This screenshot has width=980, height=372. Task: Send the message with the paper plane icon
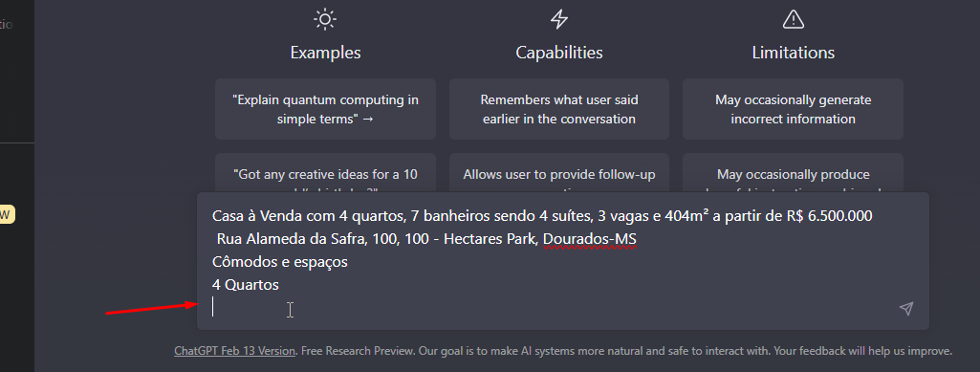(x=906, y=308)
